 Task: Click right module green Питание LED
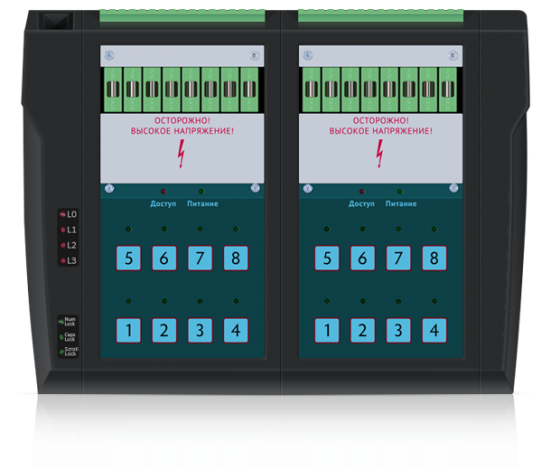400,192
